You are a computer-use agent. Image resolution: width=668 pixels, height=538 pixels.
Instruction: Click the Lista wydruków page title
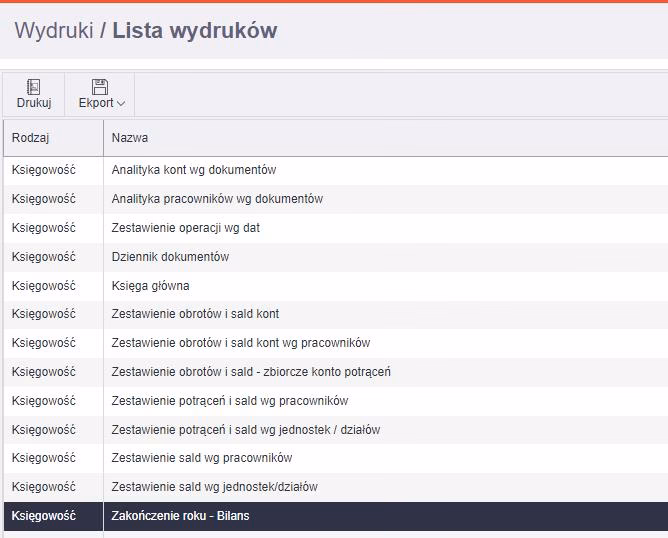[x=195, y=31]
